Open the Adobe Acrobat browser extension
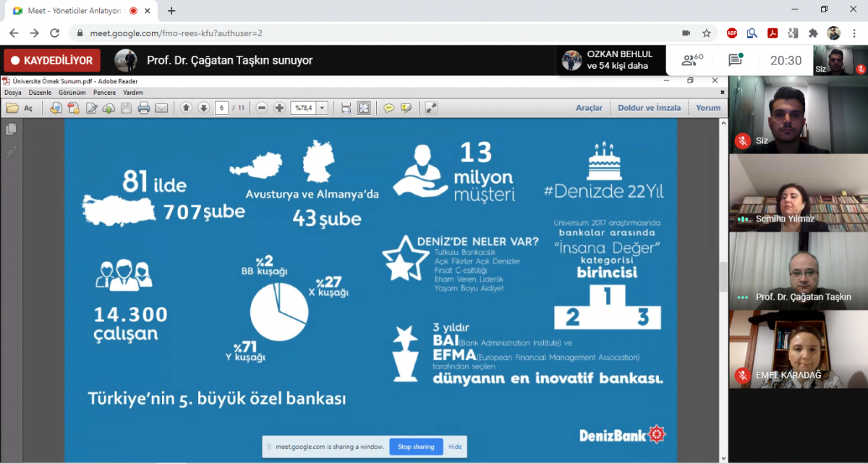This screenshot has width=868, height=464. click(773, 33)
